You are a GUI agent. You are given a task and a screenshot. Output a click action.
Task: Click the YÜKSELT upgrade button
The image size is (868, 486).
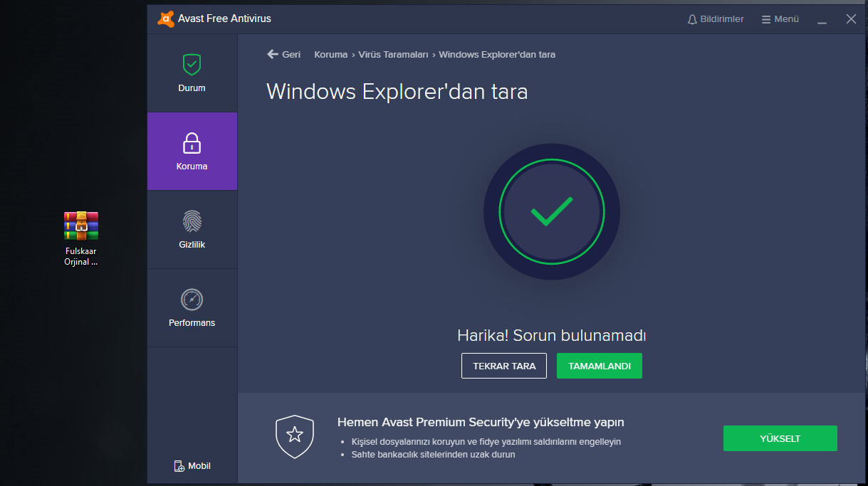click(x=780, y=438)
